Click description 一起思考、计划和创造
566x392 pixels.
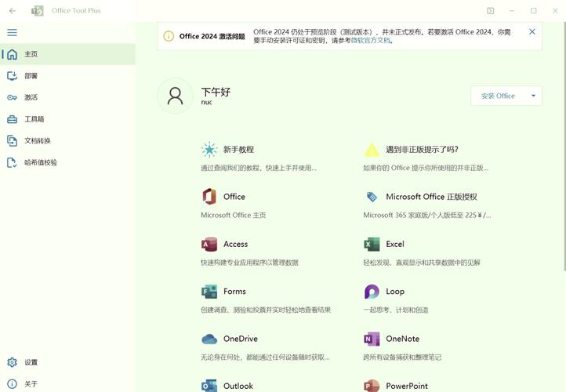(396, 310)
